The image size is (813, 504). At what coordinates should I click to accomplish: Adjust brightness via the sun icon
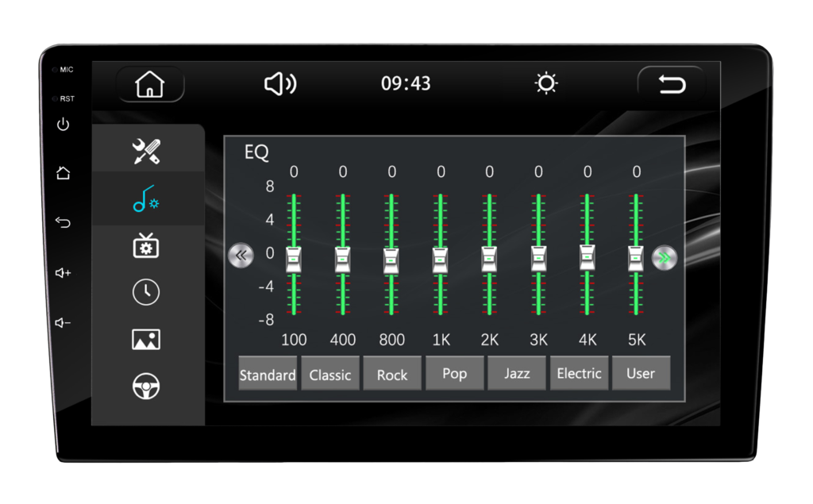(546, 83)
